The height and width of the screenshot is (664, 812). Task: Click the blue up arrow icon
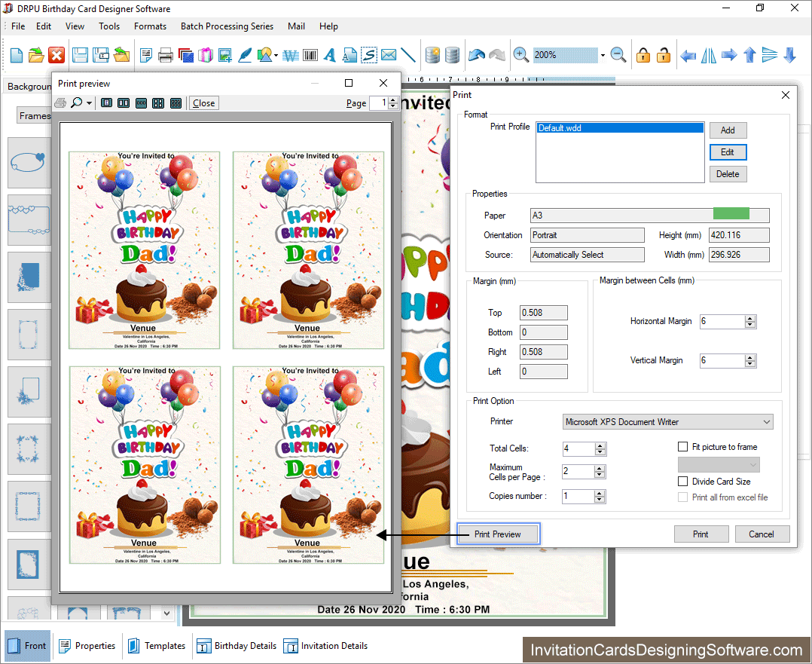(749, 55)
